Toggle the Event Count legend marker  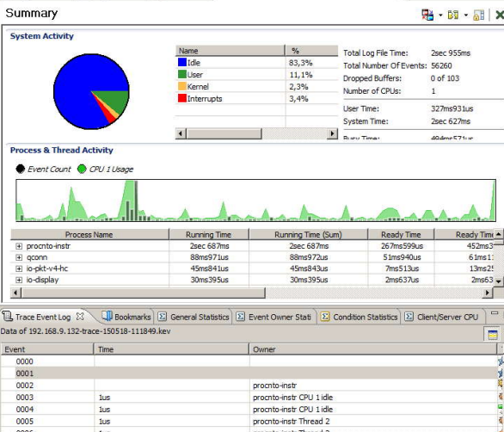click(x=21, y=169)
